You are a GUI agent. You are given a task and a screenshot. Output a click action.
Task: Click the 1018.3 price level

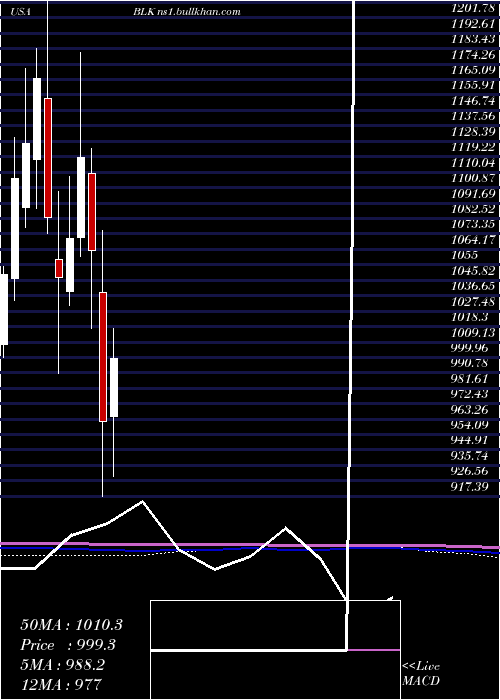470,317
